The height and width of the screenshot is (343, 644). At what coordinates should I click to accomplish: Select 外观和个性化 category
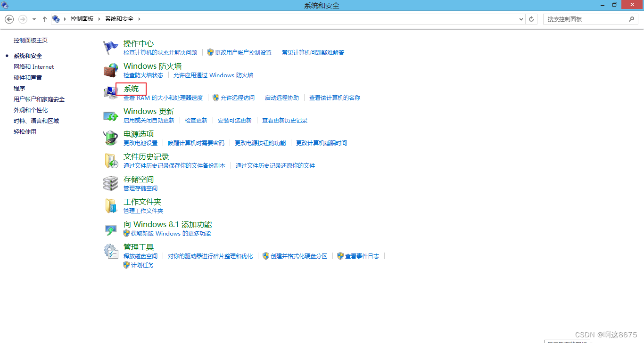click(31, 110)
